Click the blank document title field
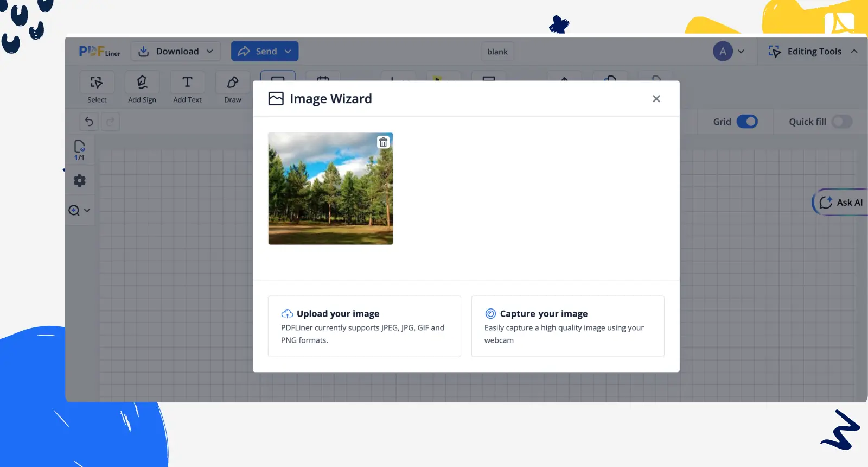868x467 pixels. pos(497,52)
